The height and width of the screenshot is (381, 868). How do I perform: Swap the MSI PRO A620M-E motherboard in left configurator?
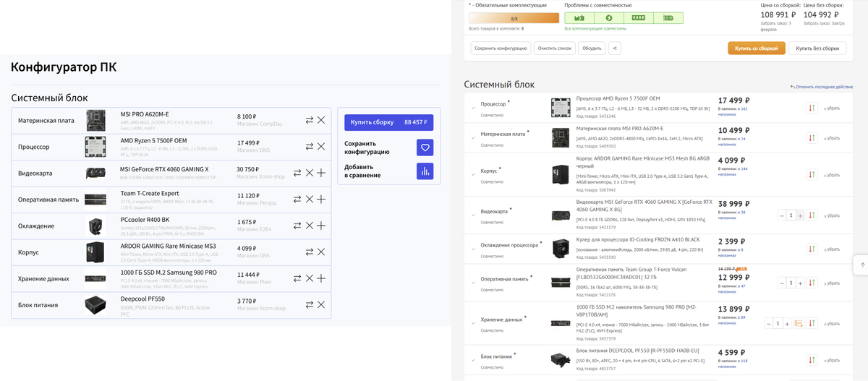[x=309, y=120]
